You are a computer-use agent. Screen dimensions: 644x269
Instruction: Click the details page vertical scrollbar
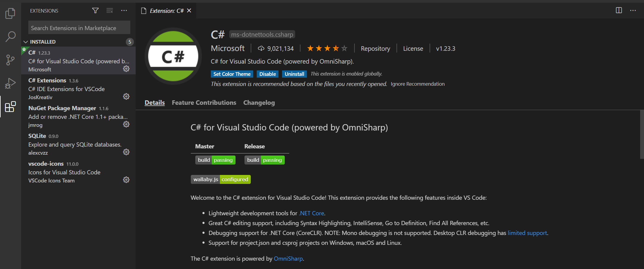pos(642,134)
